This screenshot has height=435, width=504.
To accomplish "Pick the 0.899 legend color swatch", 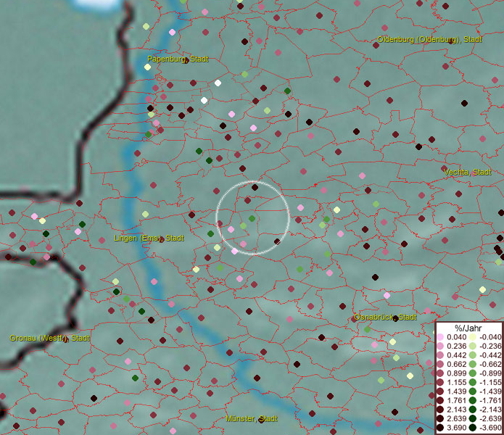I will (x=440, y=373).
